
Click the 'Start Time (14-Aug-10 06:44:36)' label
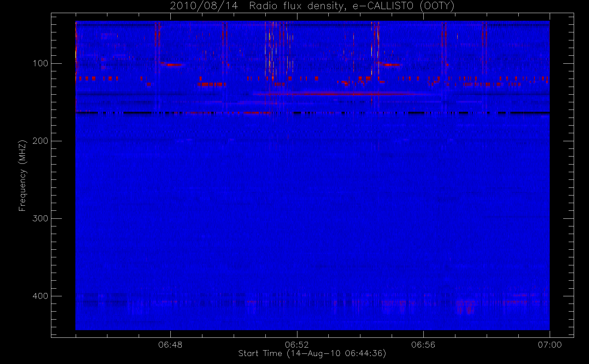(x=312, y=353)
